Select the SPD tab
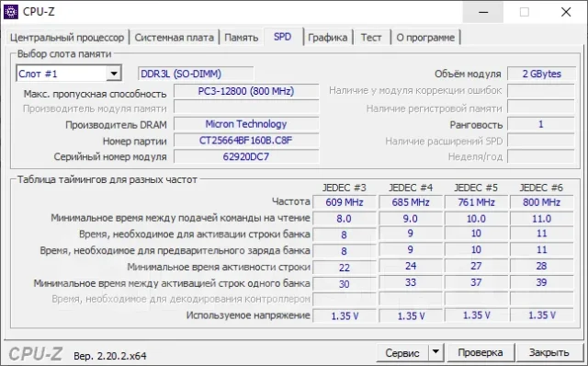588x366 pixels. tap(282, 37)
